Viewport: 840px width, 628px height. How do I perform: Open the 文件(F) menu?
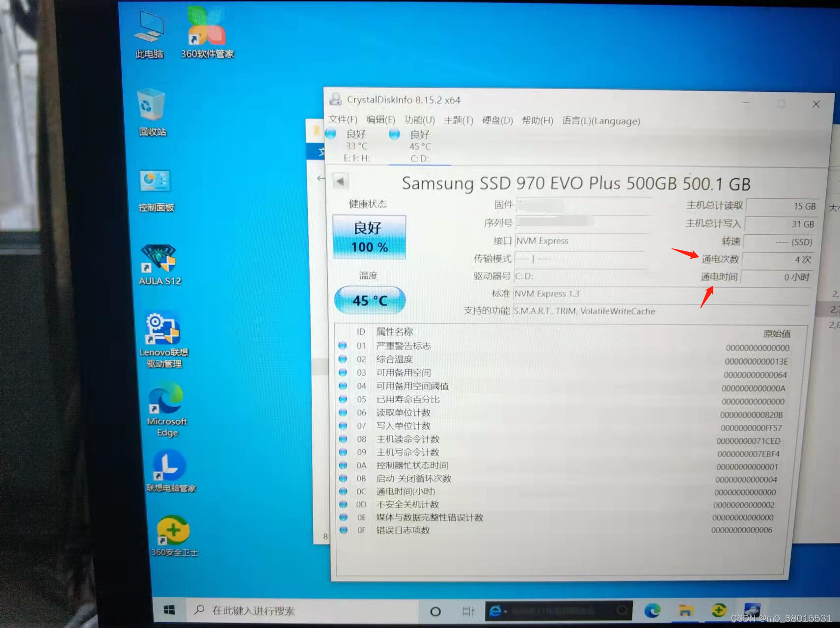[x=343, y=120]
